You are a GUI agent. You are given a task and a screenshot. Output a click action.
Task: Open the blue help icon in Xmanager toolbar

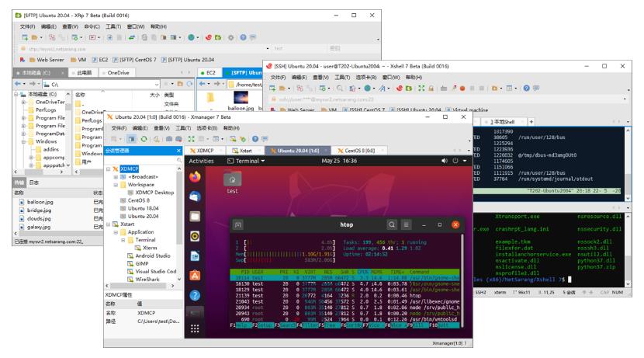pyautogui.click(x=255, y=139)
